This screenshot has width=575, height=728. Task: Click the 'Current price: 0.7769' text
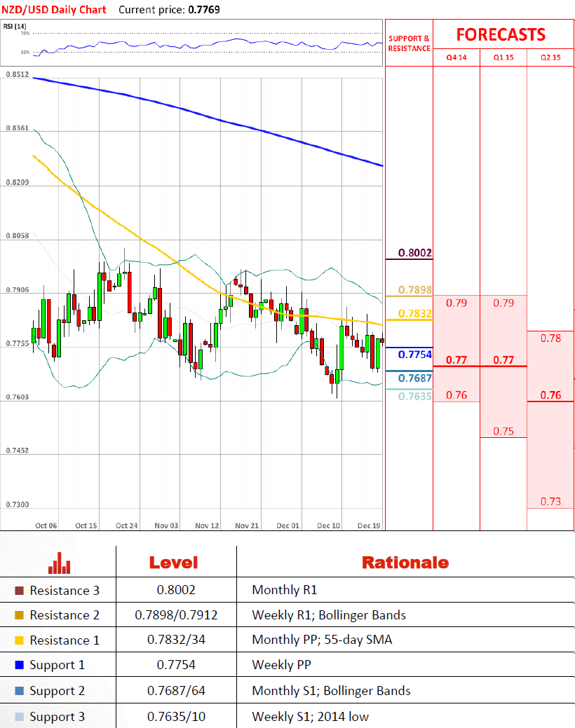[x=169, y=10]
